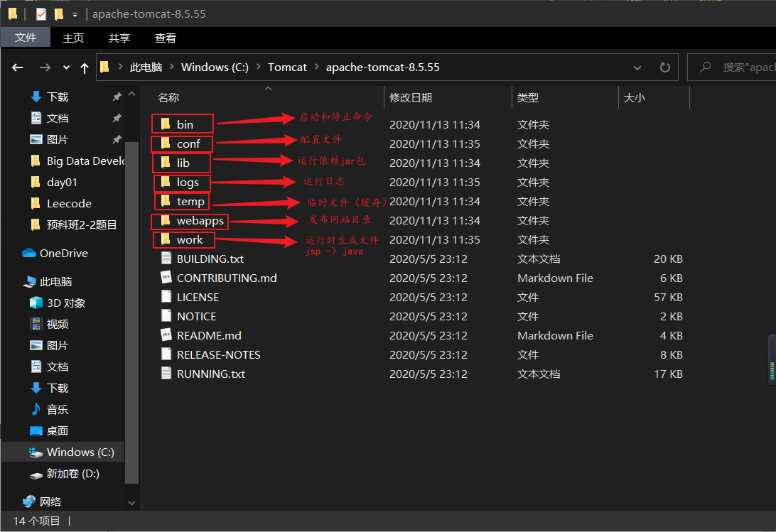
Task: Click the navigation pane scroll up arrow
Action: coord(131,94)
